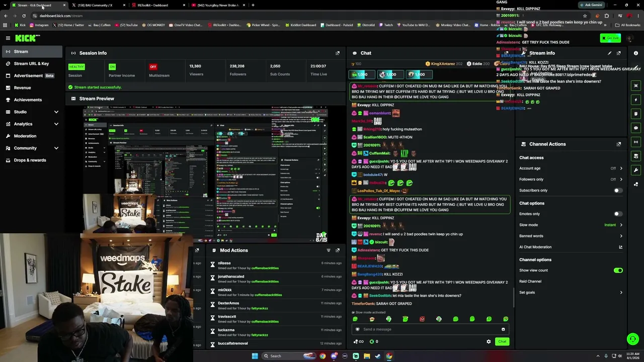This screenshot has width=644, height=362.
Task: Click Windows Start button
Action: pyautogui.click(x=255, y=356)
